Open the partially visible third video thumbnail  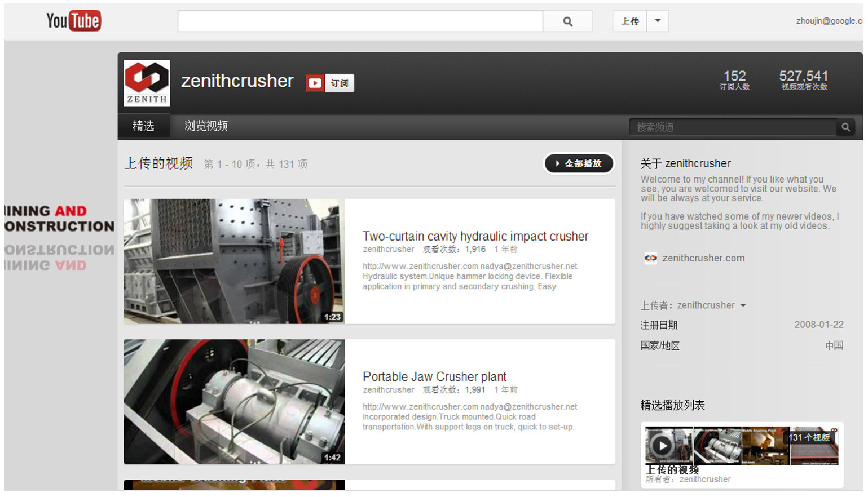click(234, 485)
